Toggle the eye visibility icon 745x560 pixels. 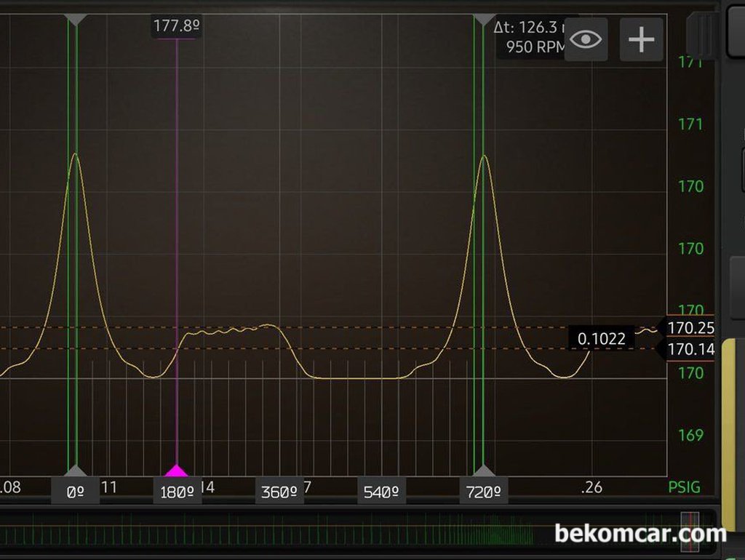[586, 39]
